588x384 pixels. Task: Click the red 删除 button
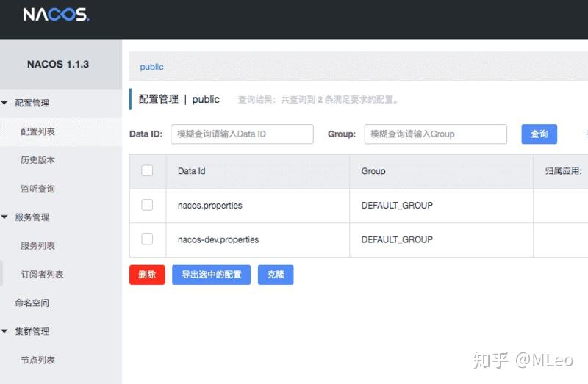(147, 275)
